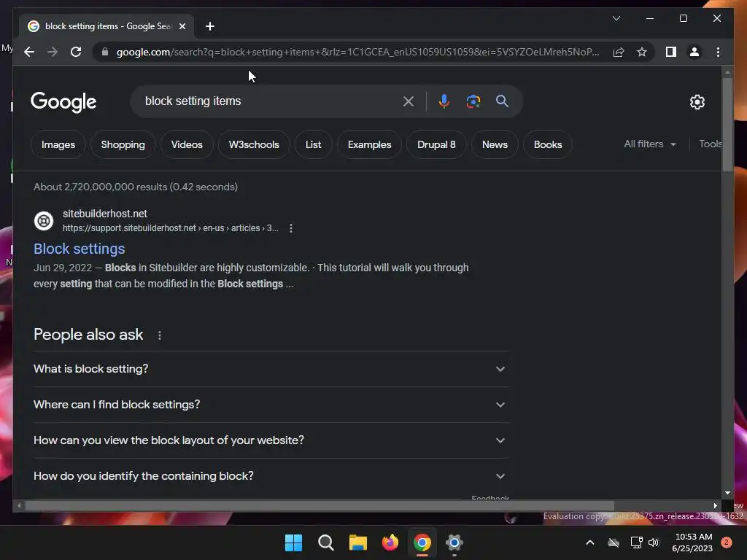Image resolution: width=747 pixels, height=560 pixels.
Task: Select the Examples filter chip
Action: [x=369, y=144]
